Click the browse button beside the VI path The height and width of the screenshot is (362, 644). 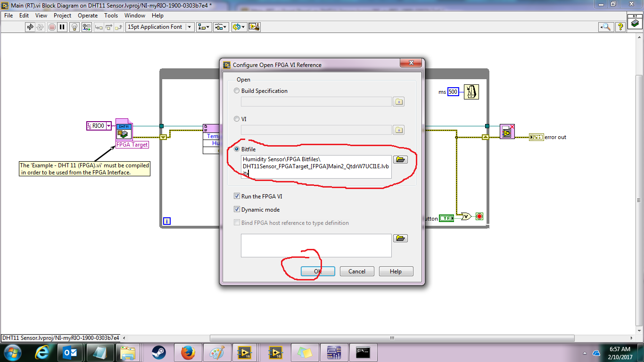pos(399,130)
